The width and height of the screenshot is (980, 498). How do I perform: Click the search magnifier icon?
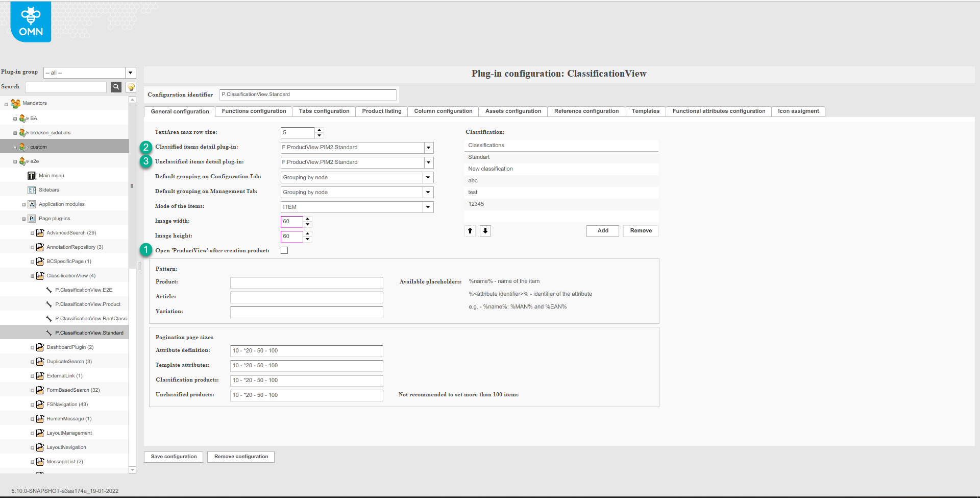(116, 87)
